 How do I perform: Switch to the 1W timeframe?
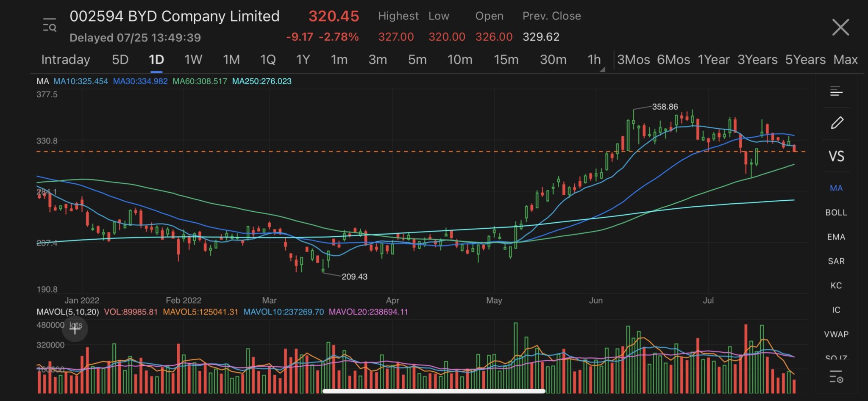pyautogui.click(x=193, y=60)
